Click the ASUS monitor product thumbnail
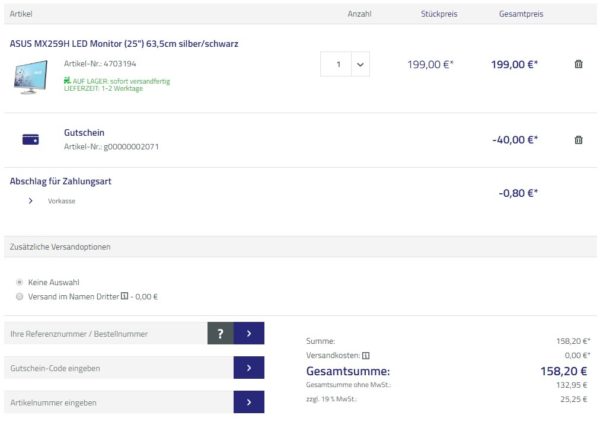 tap(31, 76)
